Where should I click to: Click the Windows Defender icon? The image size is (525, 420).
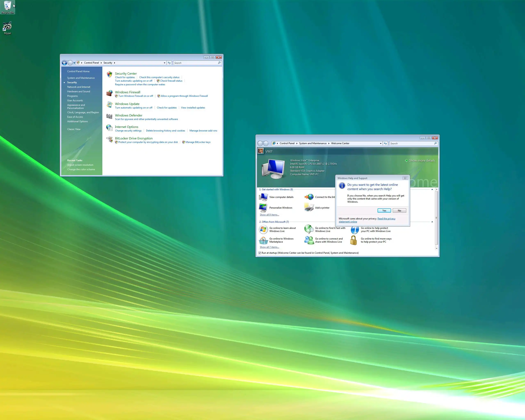(x=109, y=116)
